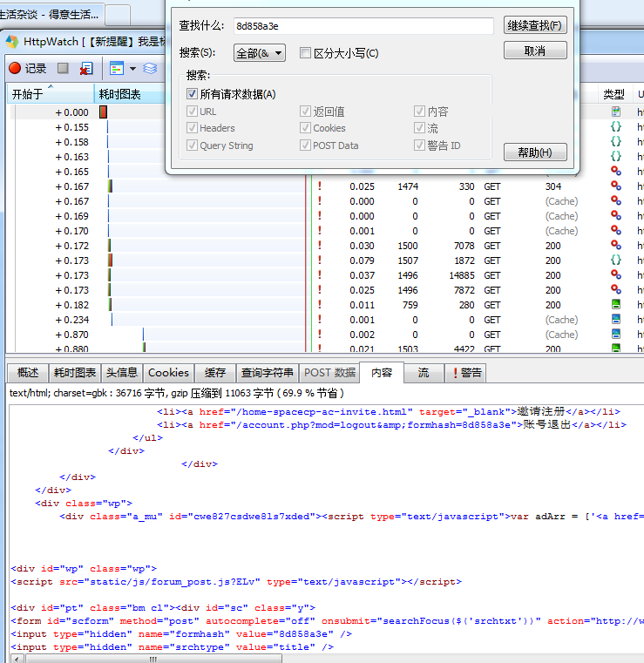The height and width of the screenshot is (663, 644).
Task: Click the red timing bar in the +0.000 row
Action: click(x=103, y=112)
